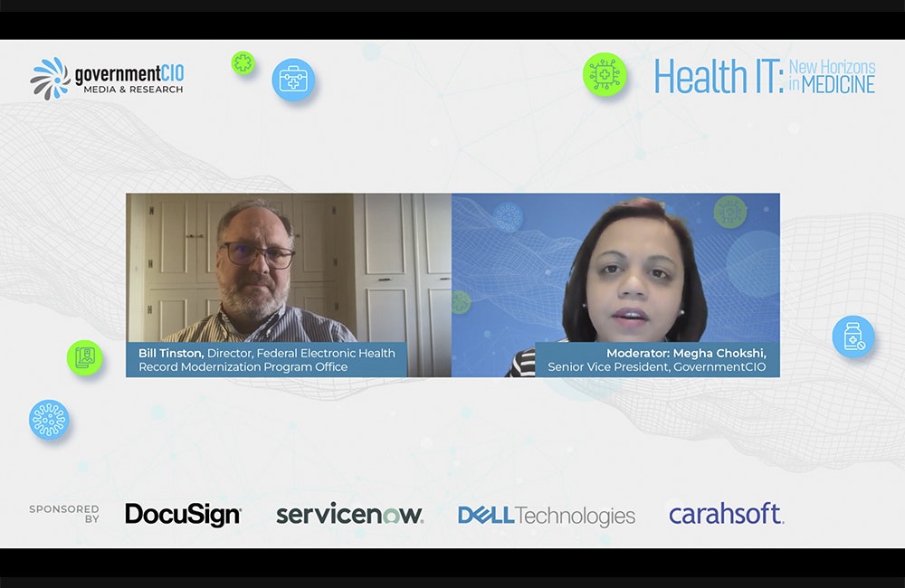Click the green microchip icon near the title

(605, 75)
